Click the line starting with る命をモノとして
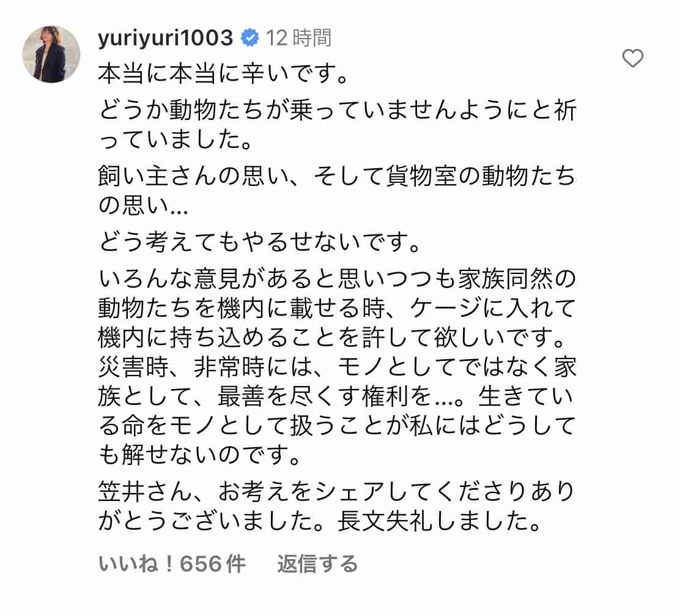The width and height of the screenshot is (680, 616). tap(337, 426)
